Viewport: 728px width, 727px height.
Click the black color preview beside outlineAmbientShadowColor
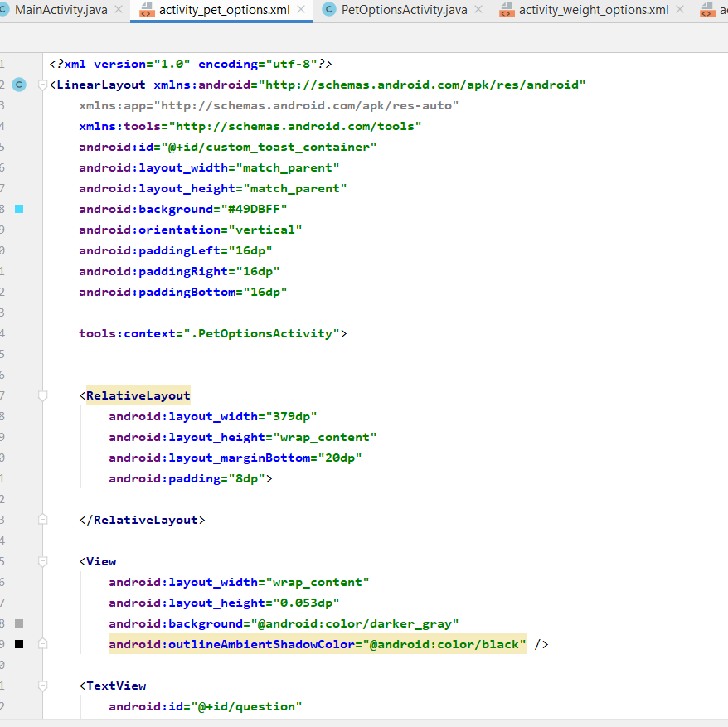pos(18,644)
